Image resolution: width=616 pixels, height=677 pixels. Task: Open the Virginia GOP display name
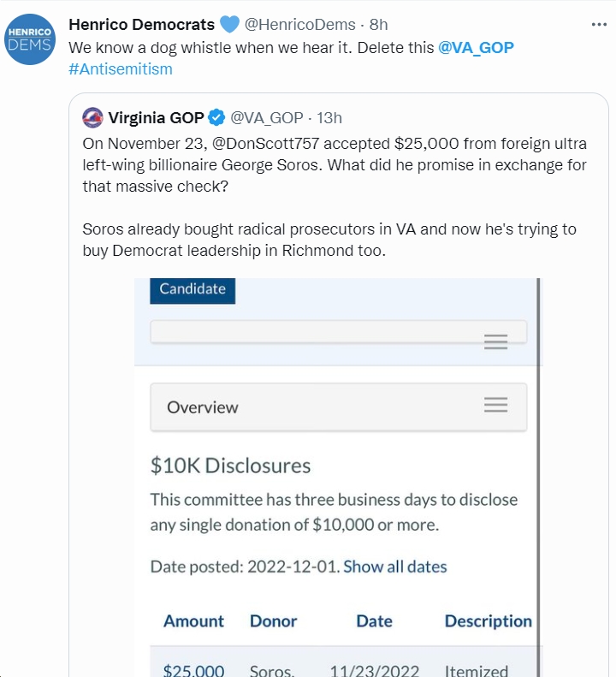click(x=156, y=117)
